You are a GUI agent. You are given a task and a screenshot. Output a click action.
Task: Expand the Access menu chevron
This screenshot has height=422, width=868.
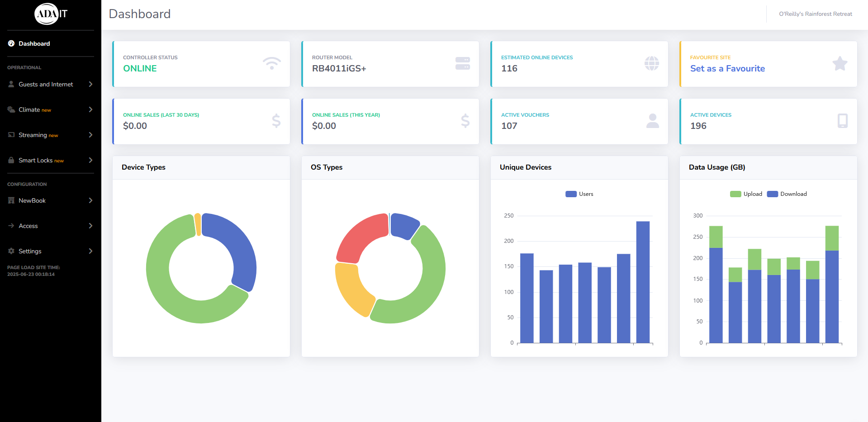(90, 226)
